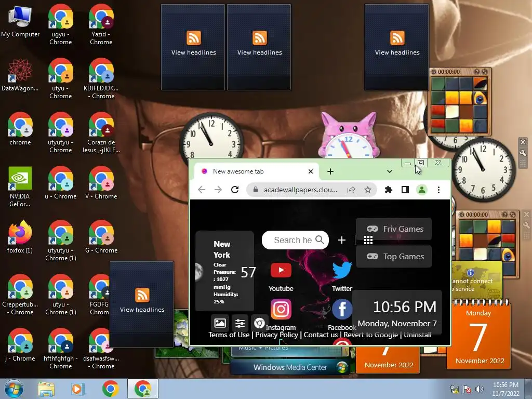
Task: Open the Privacy Policy link
Action: tap(276, 335)
